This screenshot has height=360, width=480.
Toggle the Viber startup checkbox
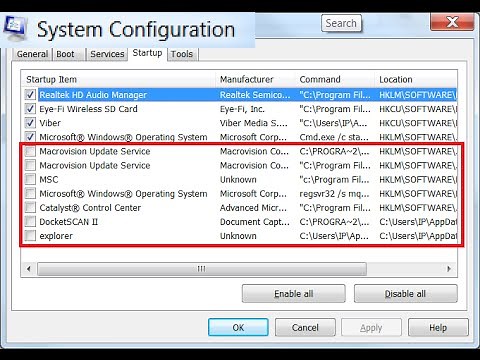coord(30,123)
